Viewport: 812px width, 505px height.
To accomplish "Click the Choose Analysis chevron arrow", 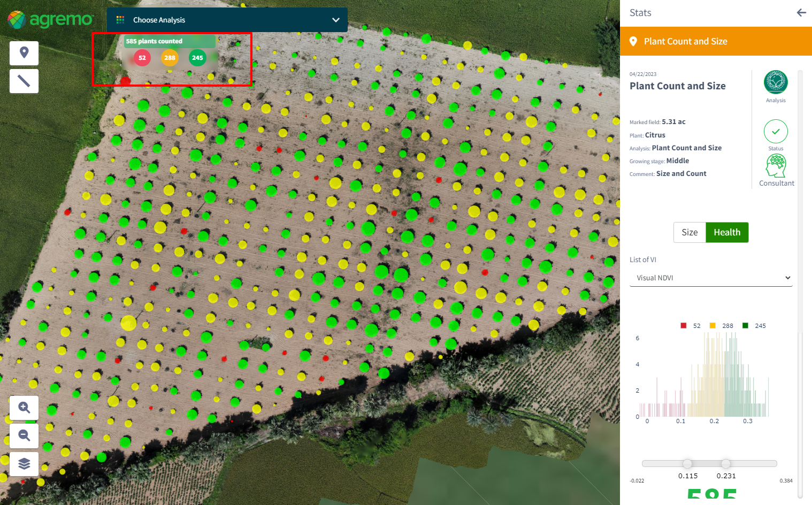I will 336,20.
